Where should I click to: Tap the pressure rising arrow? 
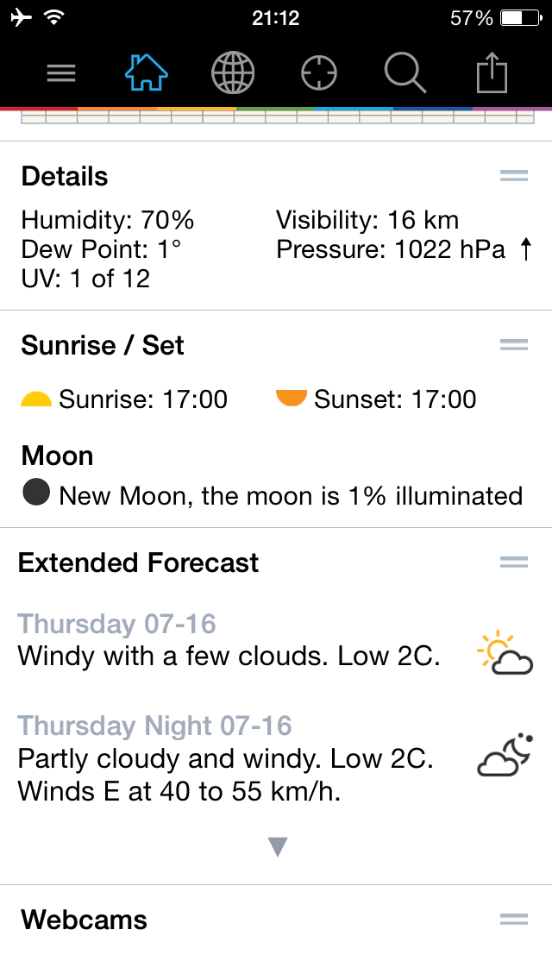[526, 249]
